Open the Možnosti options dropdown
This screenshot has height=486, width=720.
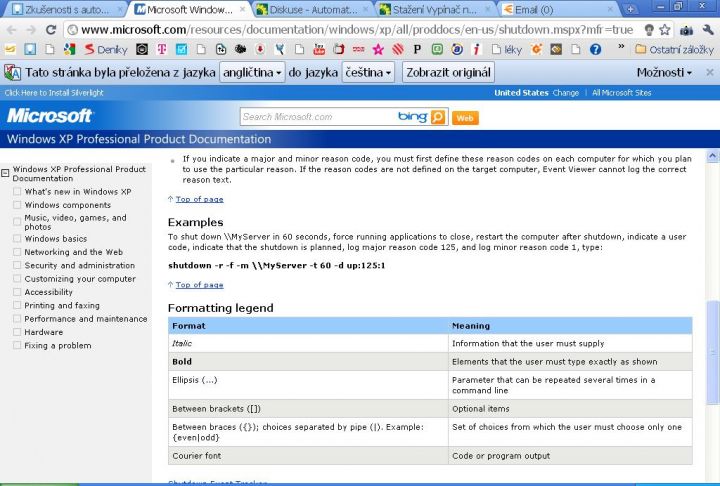(x=664, y=72)
